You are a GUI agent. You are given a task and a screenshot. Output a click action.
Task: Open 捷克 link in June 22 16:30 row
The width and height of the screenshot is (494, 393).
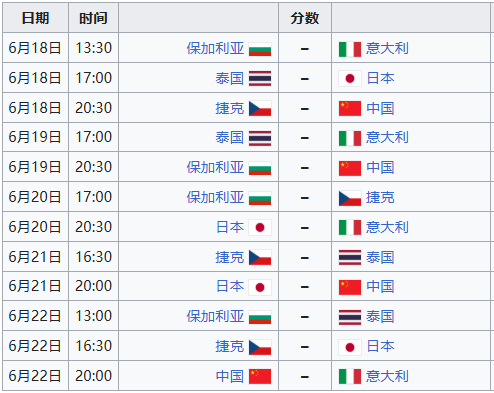point(230,346)
